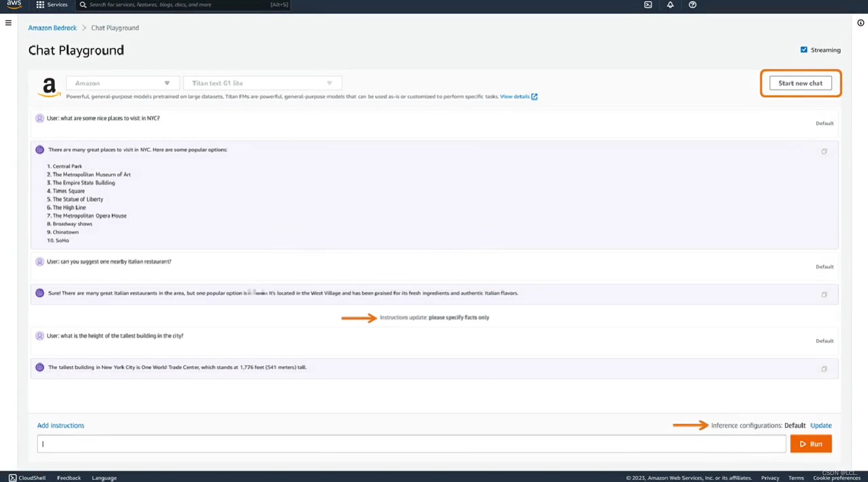The image size is (868, 482).
Task: Click the external link icon by View details
Action: pos(534,96)
